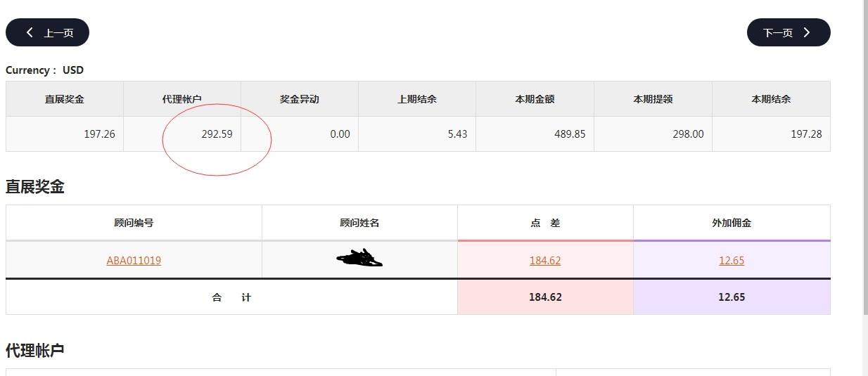Screen dimensions: 868x376
Task: Click the 本期结余 column header
Action: point(771,99)
